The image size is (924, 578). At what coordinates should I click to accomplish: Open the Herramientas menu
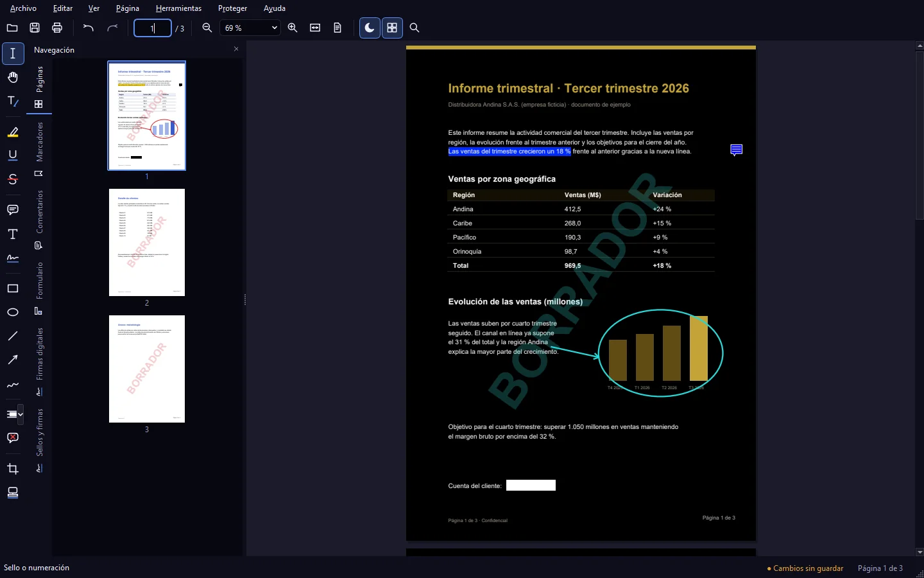(x=178, y=8)
